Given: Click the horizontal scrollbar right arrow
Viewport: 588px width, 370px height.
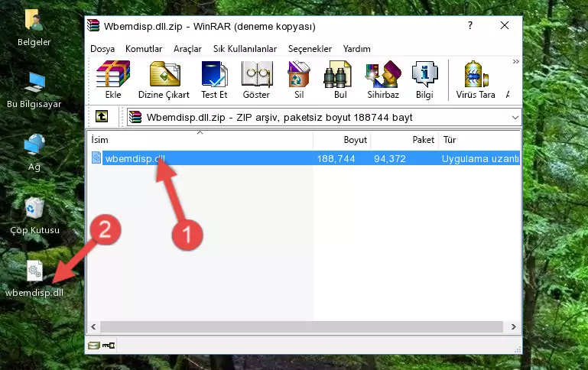Looking at the screenshot, I should [514, 326].
